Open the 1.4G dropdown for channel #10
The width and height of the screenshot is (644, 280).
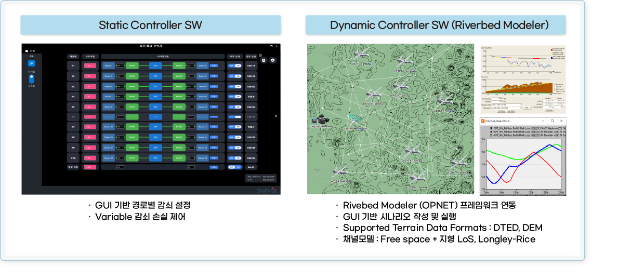coord(90,158)
